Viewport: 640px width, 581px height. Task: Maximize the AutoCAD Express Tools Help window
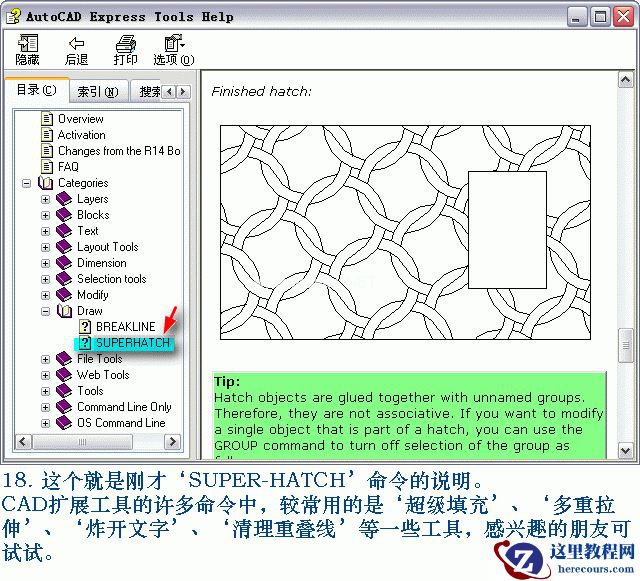pos(600,17)
